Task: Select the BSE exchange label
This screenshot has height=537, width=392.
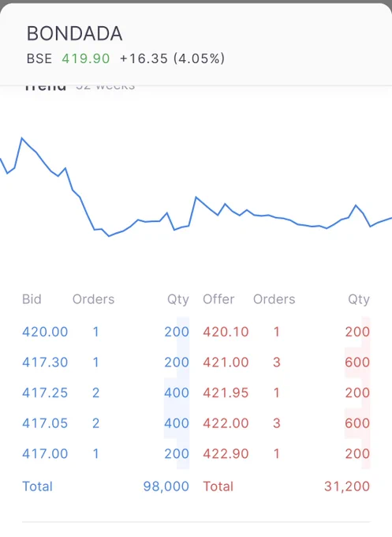Action: pyautogui.click(x=39, y=58)
